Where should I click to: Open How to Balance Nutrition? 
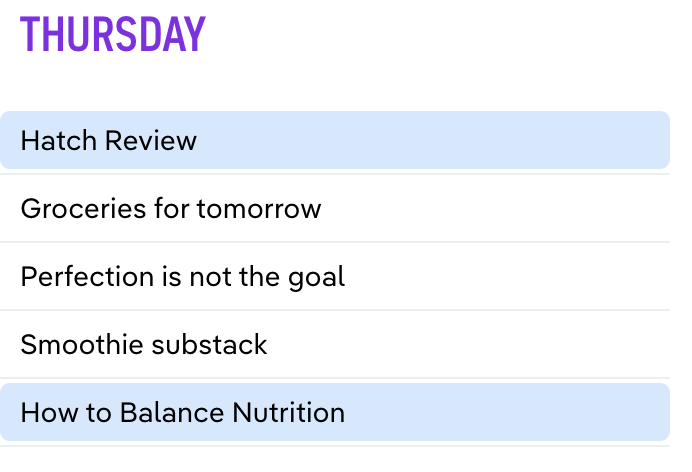(x=182, y=412)
